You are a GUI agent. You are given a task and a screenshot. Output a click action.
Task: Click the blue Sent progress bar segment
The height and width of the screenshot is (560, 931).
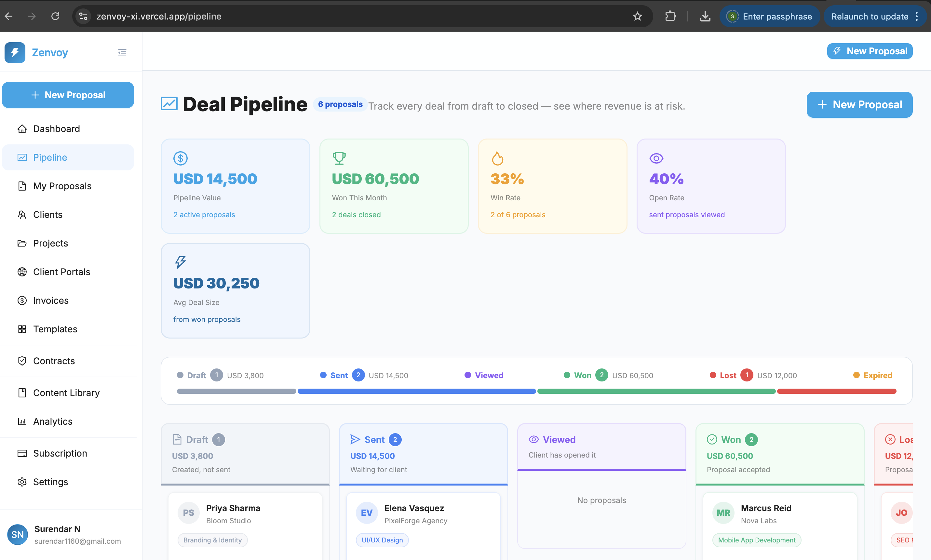[416, 391]
